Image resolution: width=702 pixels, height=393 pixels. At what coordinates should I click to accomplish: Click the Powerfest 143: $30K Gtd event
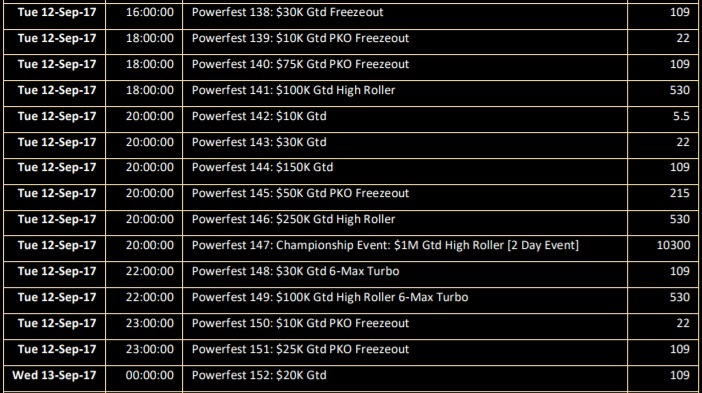point(259,142)
